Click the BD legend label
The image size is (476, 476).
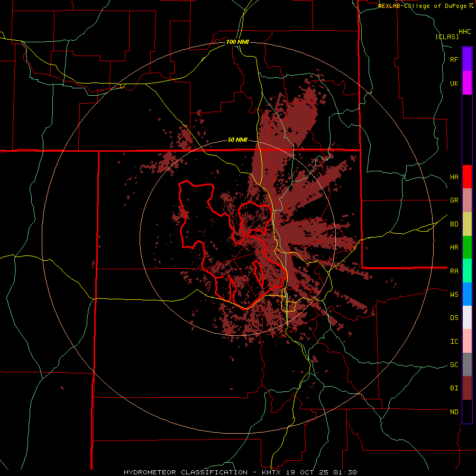click(454, 224)
